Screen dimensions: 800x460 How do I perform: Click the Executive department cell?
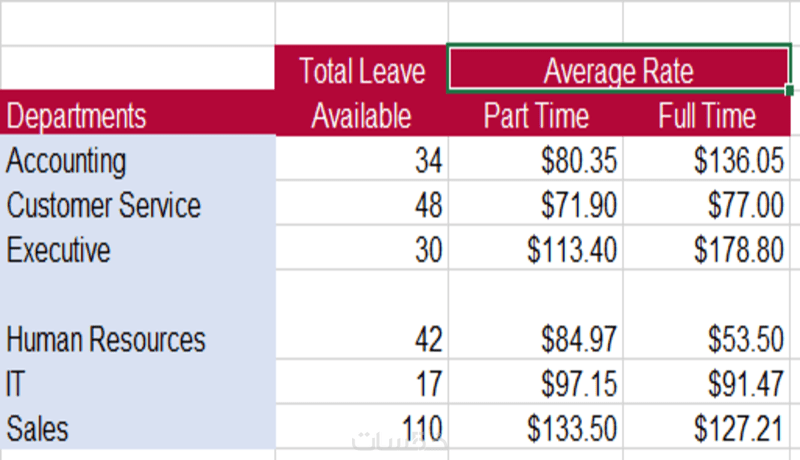click(x=138, y=248)
